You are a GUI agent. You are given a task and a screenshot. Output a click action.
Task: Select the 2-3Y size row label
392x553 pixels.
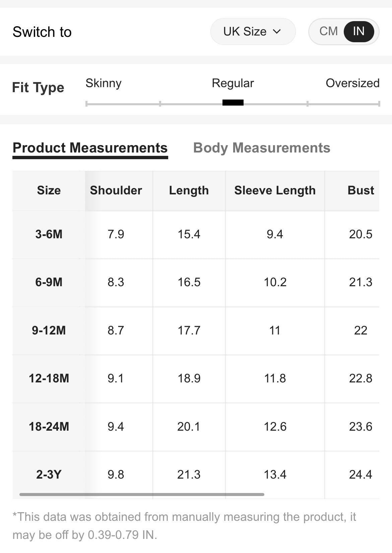point(49,475)
